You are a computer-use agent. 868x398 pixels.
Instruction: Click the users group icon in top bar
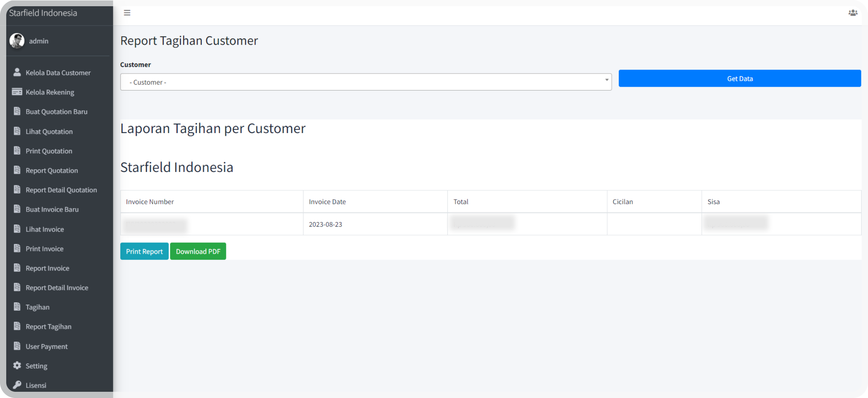click(852, 13)
